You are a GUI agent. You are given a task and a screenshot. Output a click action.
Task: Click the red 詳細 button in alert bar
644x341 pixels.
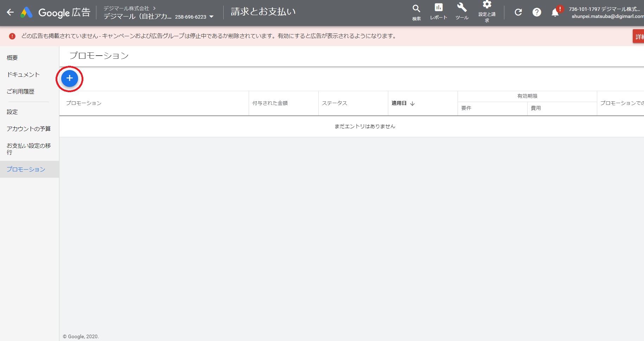(639, 37)
